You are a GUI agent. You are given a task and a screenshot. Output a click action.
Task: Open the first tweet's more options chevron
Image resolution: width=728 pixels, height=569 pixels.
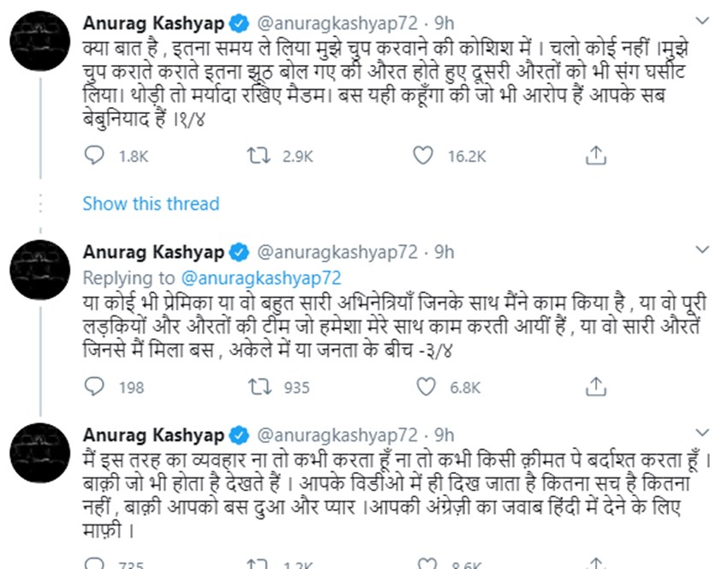[702, 19]
